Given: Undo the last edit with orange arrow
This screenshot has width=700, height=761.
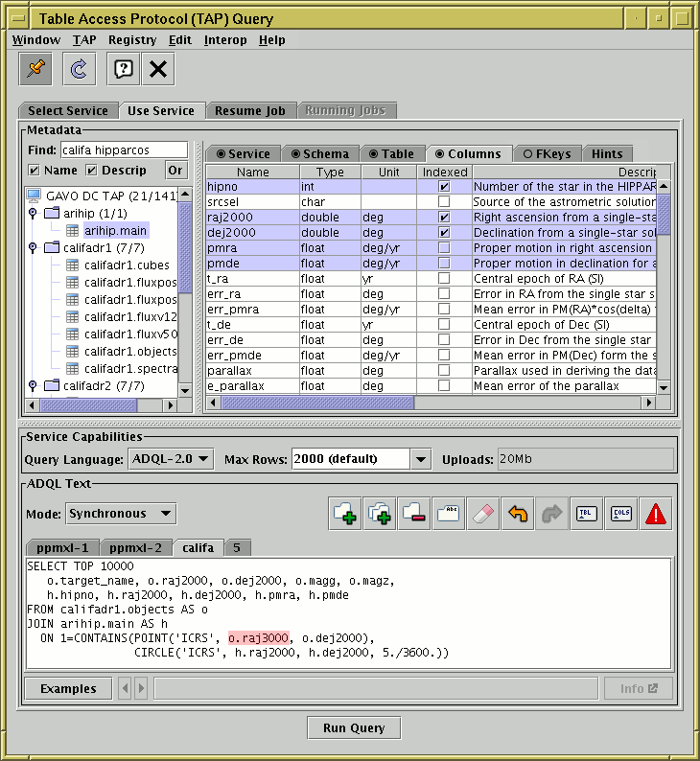Looking at the screenshot, I should click(518, 514).
